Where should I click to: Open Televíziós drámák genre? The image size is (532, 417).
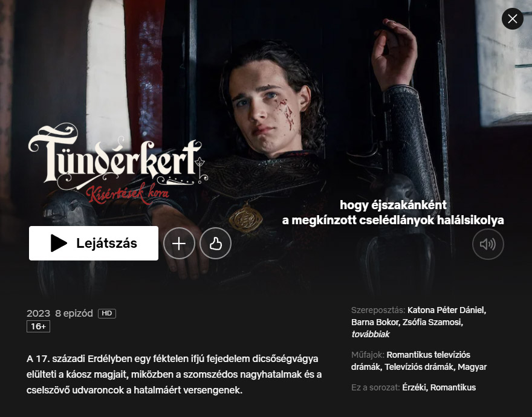(420, 367)
